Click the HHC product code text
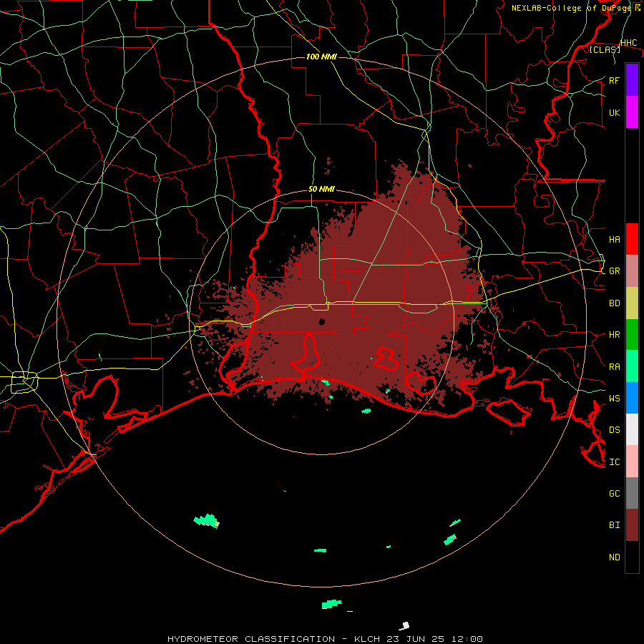644x644 pixels. click(628, 42)
